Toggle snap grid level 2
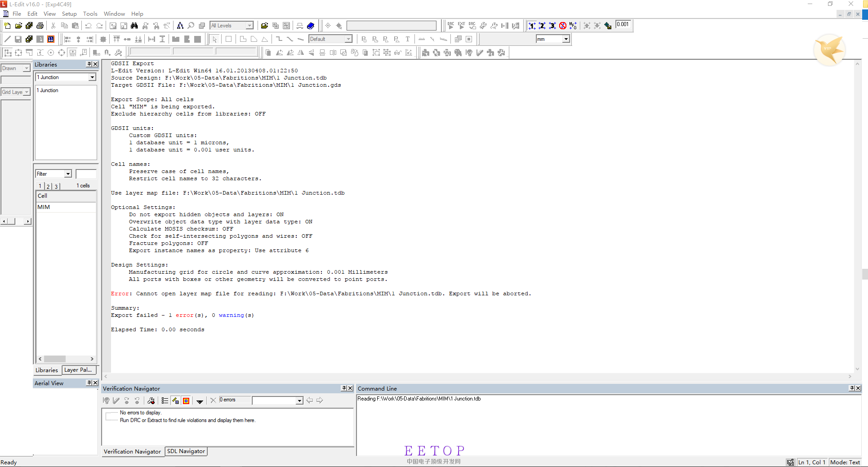This screenshot has height=467, width=868. (542, 26)
